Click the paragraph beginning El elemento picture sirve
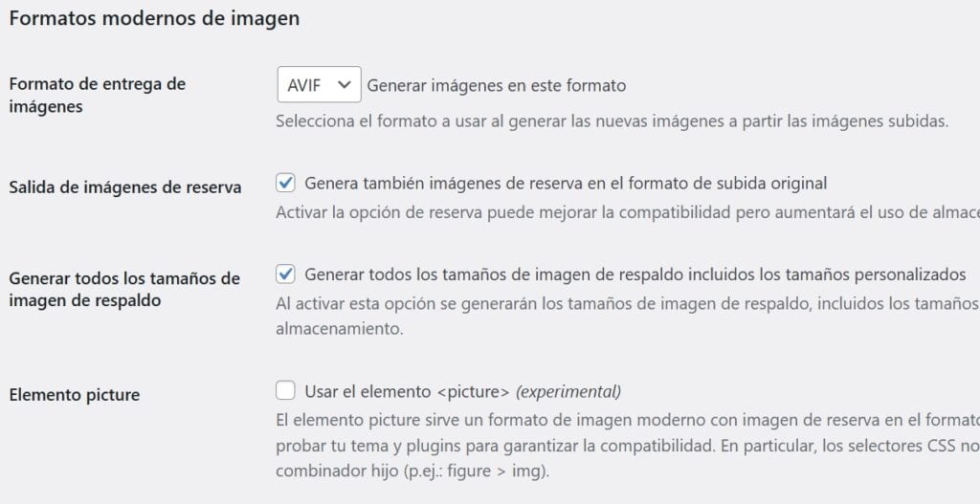This screenshot has width=980, height=504. pos(628,445)
